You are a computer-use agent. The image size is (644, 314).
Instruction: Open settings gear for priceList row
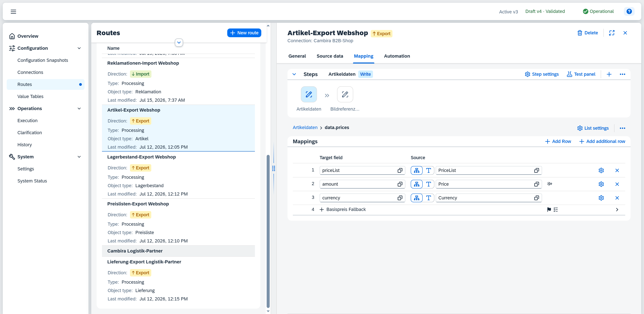[601, 170]
